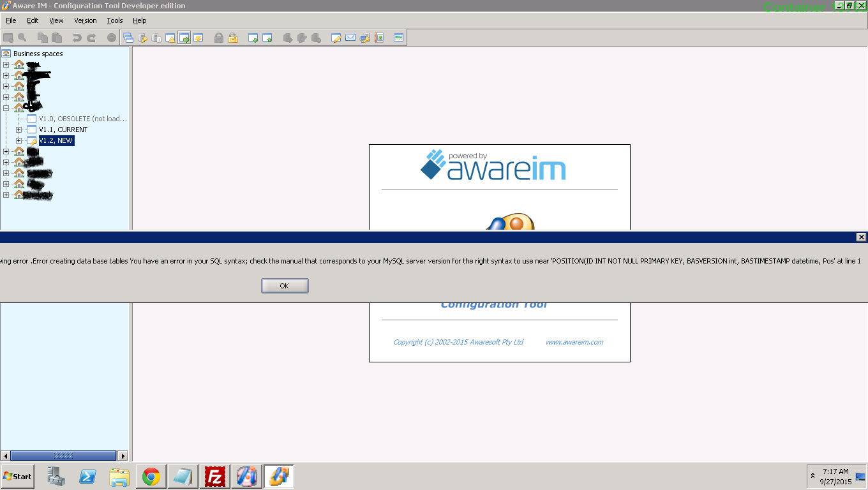The height and width of the screenshot is (490, 868).
Task: Close the SQL error dialog with X
Action: pyautogui.click(x=861, y=237)
